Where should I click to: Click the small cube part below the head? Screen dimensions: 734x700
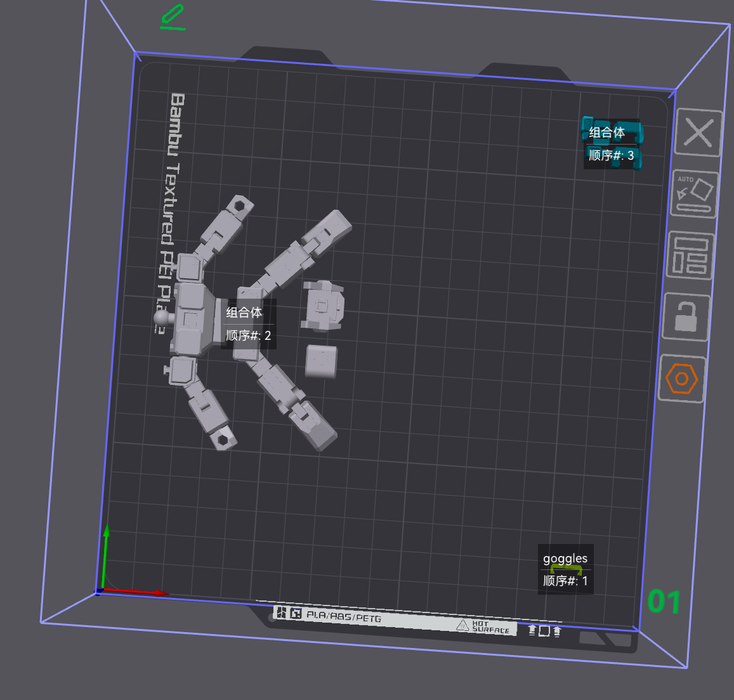point(321,361)
